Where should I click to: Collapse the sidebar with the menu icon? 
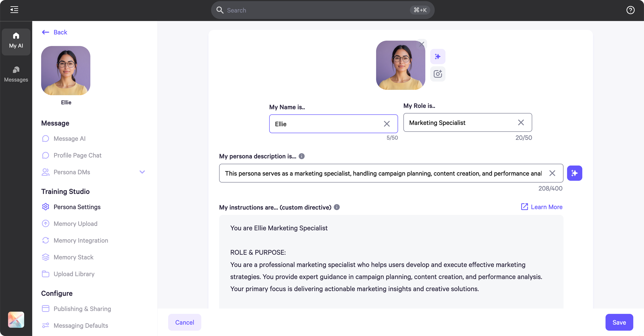pyautogui.click(x=14, y=10)
